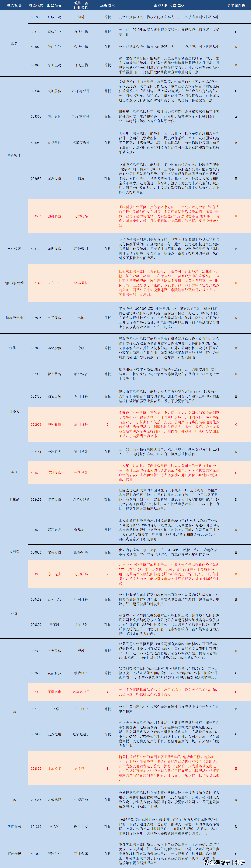Select the 大消费 sector cell
This screenshot has width=251, height=868.
click(x=14, y=552)
